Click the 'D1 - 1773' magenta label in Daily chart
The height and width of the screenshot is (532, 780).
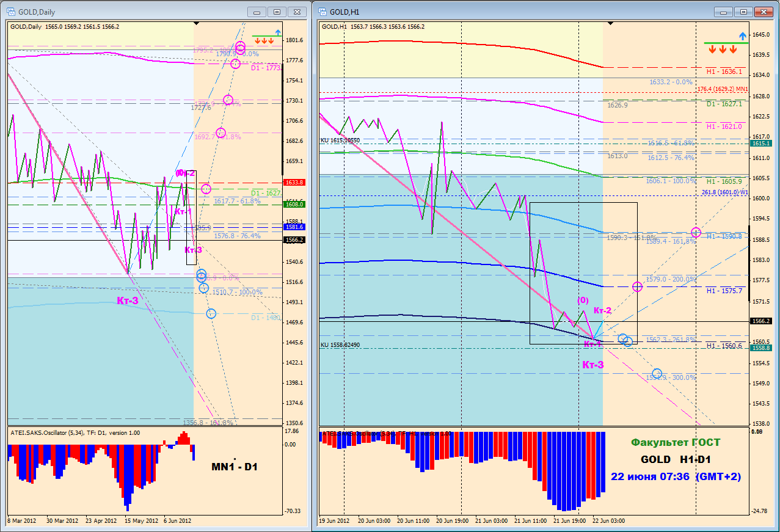tap(266, 68)
